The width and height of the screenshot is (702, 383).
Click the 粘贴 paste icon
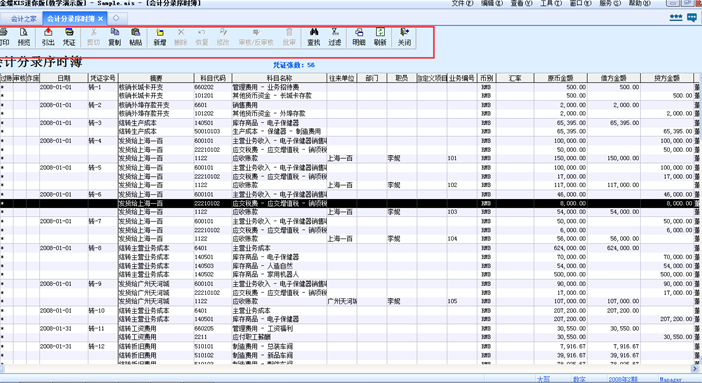coord(136,37)
